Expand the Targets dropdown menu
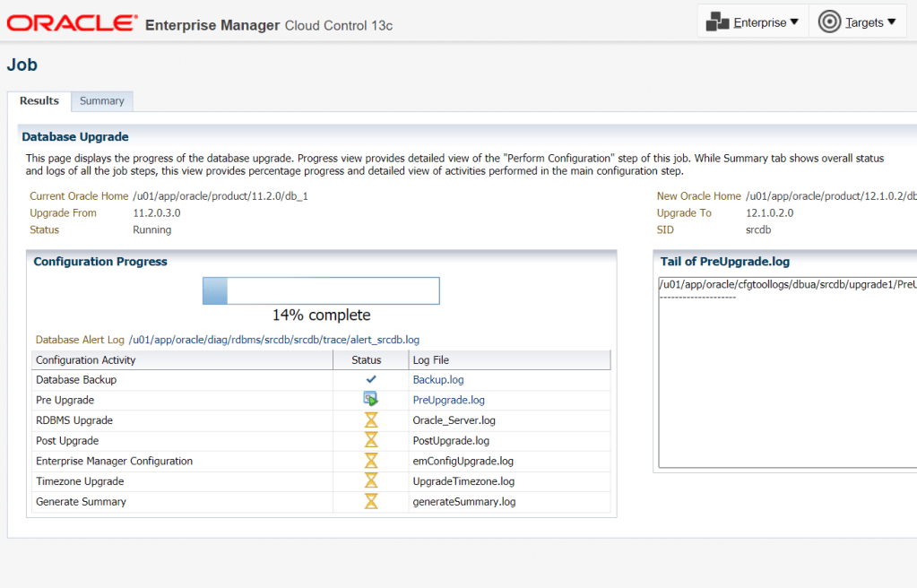Image resolution: width=917 pixels, height=588 pixels. coord(856,22)
